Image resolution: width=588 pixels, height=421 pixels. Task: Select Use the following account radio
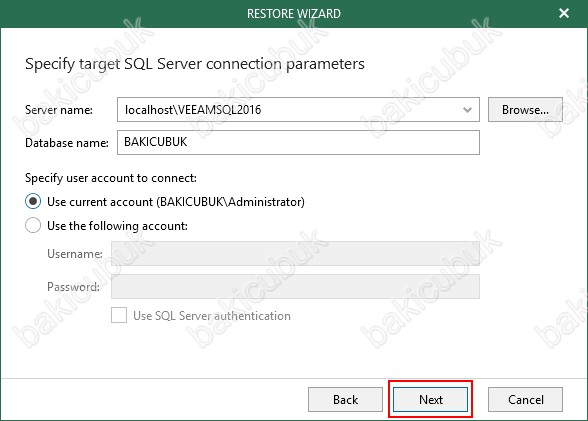pos(33,226)
